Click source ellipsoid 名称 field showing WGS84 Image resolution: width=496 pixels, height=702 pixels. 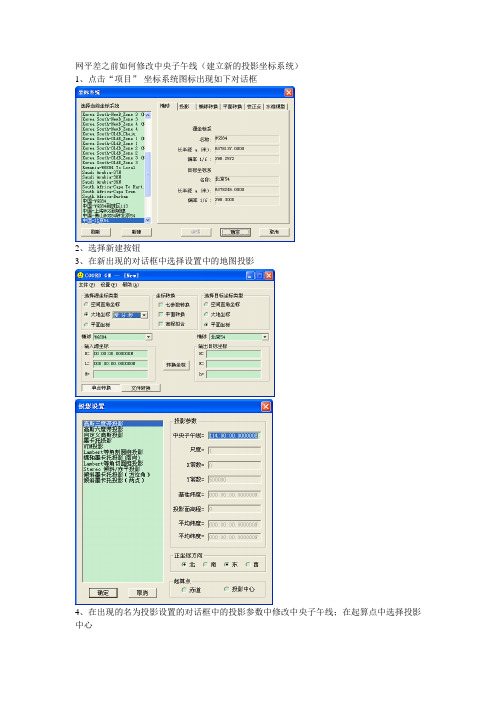coord(247,139)
